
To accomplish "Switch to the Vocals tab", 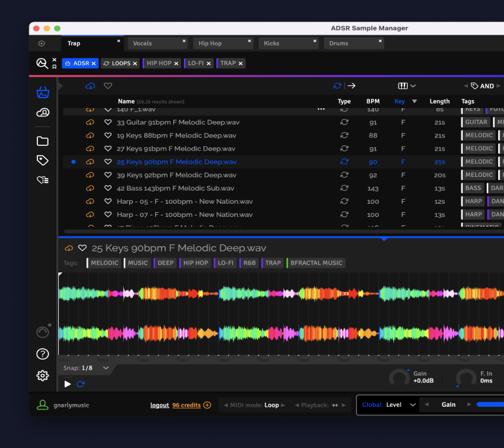I will tap(142, 43).
